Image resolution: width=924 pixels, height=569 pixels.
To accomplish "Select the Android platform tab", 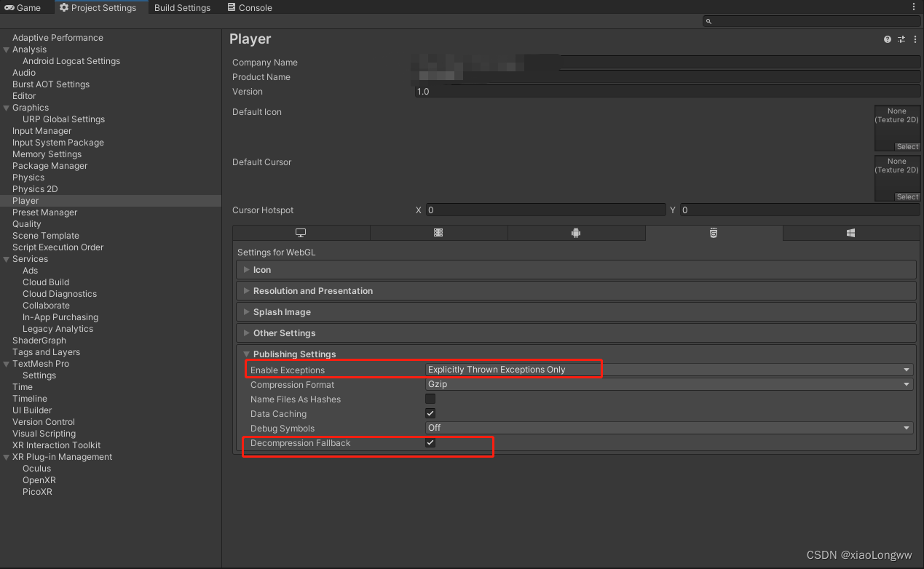I will pyautogui.click(x=576, y=233).
